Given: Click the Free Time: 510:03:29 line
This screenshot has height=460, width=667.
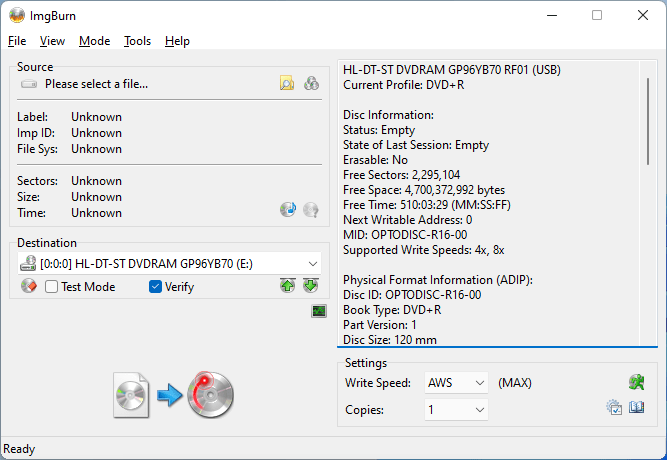Looking at the screenshot, I should (x=427, y=205).
